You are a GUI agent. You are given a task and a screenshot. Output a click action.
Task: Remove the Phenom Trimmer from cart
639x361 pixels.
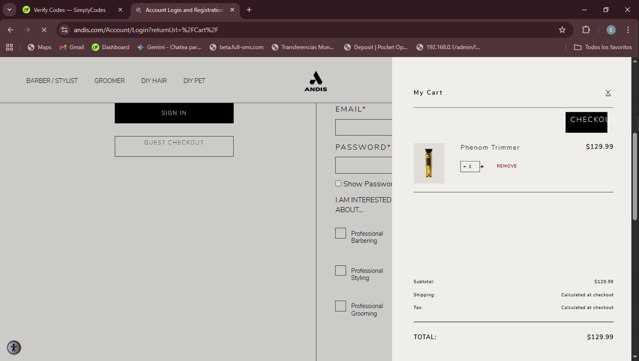point(507,166)
